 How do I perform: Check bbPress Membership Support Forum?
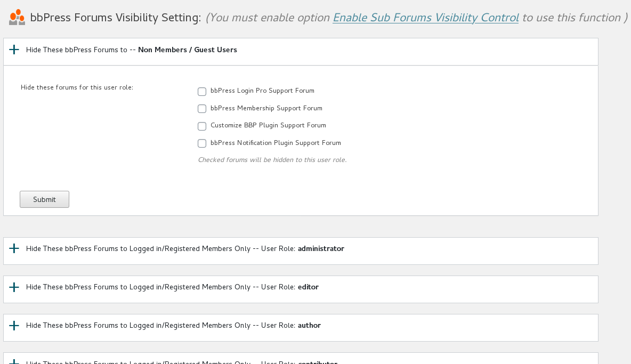pos(202,109)
